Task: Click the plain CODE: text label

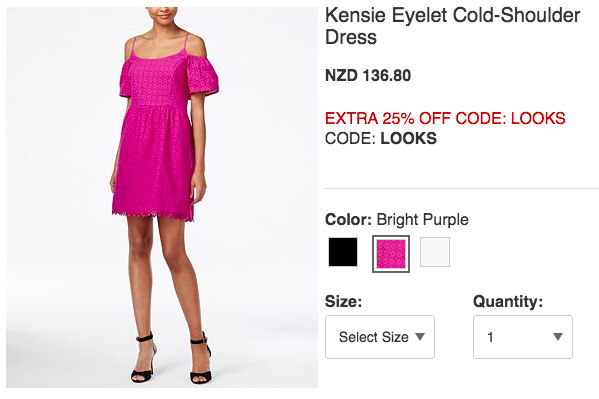Action: click(x=350, y=138)
